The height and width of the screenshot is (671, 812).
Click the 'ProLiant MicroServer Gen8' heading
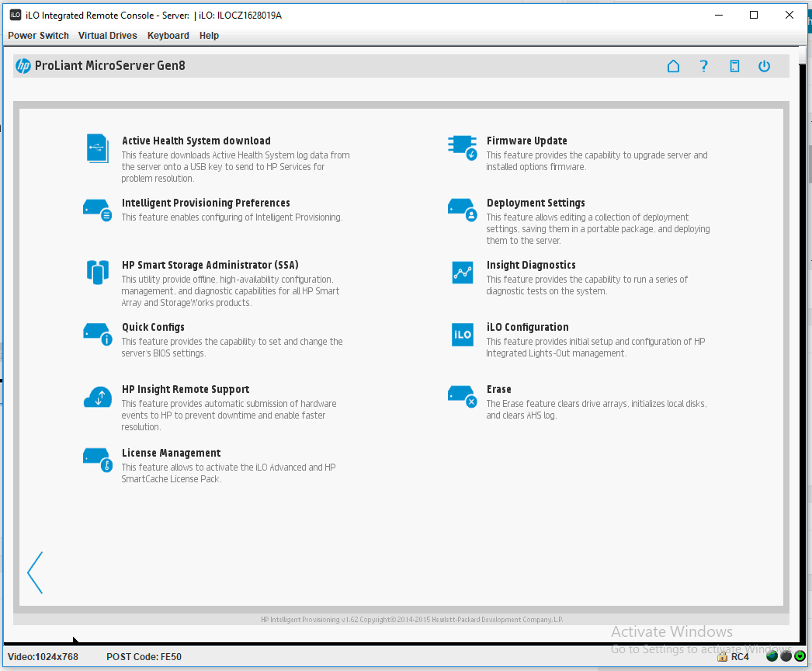click(x=109, y=66)
